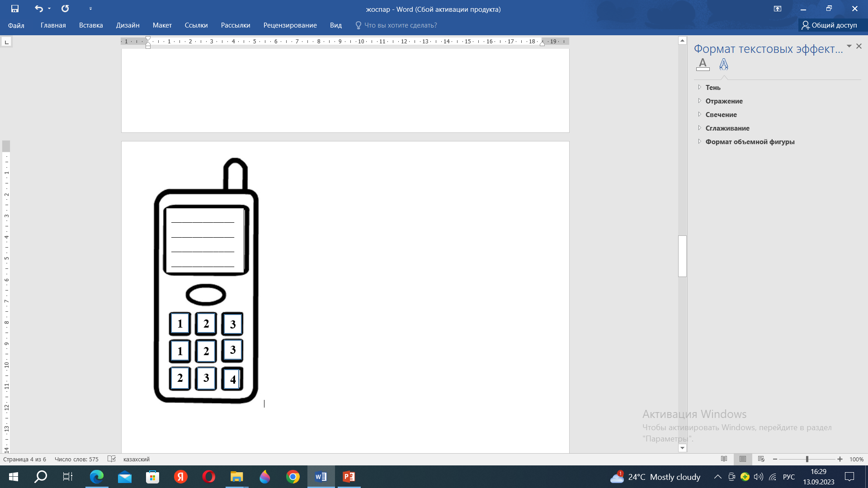
Task: Expand Формат объемной фигуры section
Action: coord(750,142)
